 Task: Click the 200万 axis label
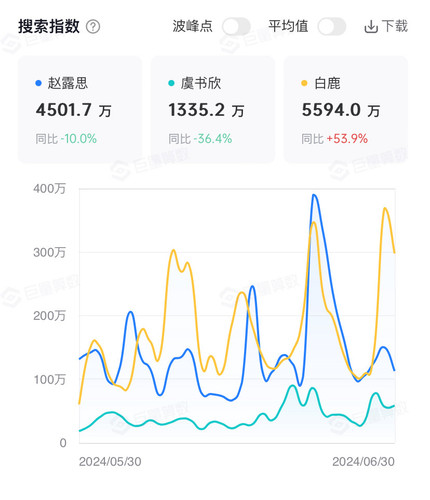click(49, 316)
